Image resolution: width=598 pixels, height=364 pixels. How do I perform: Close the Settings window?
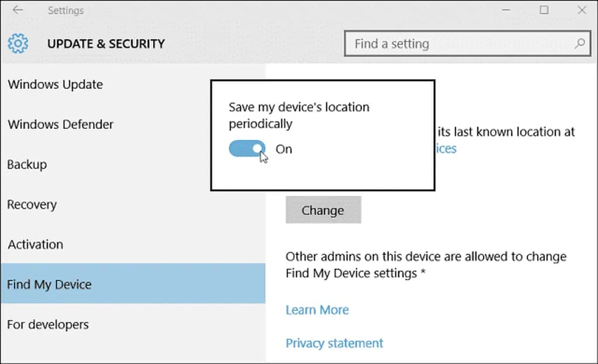[582, 10]
